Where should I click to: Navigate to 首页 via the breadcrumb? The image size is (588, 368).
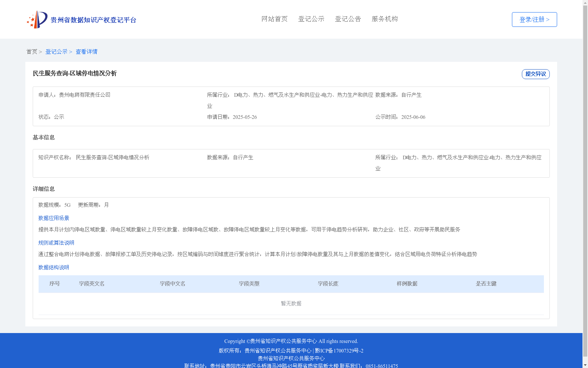[x=32, y=52]
